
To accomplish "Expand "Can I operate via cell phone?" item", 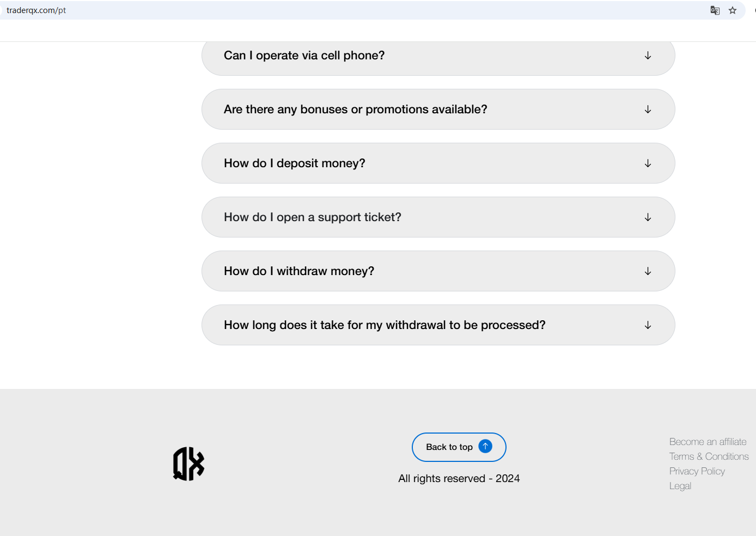I will tap(304, 56).
